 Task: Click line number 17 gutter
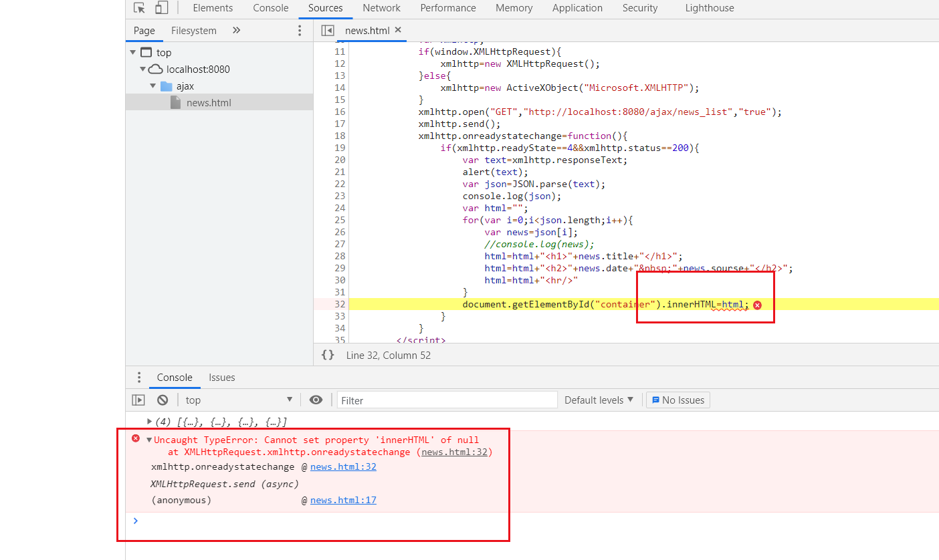click(339, 124)
